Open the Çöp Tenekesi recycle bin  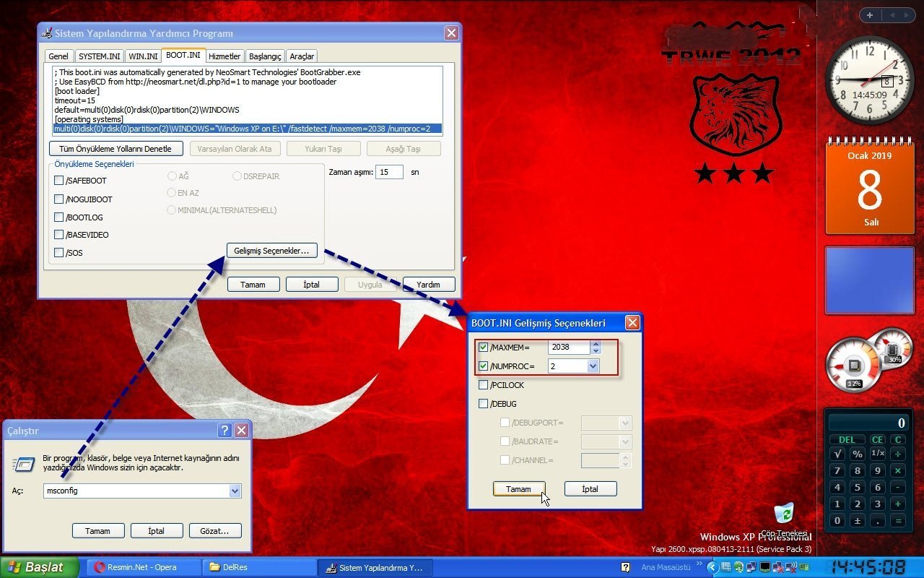point(784,519)
